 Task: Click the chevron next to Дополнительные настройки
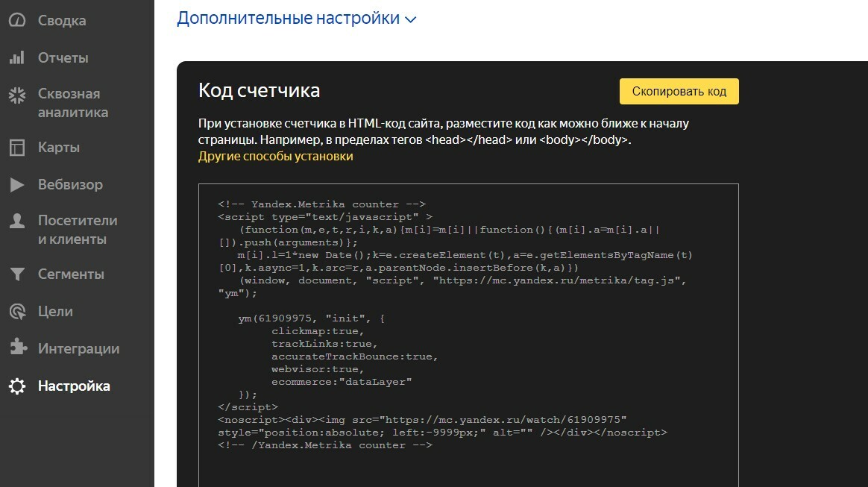coord(410,20)
